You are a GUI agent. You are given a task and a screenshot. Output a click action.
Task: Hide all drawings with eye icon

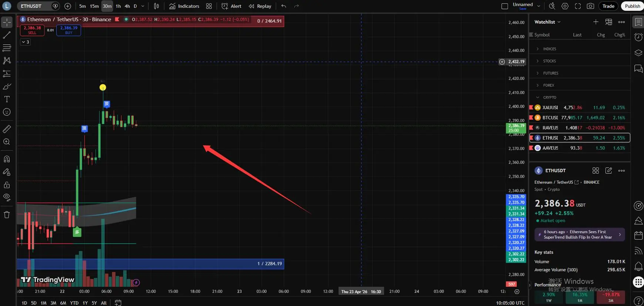pyautogui.click(x=7, y=197)
